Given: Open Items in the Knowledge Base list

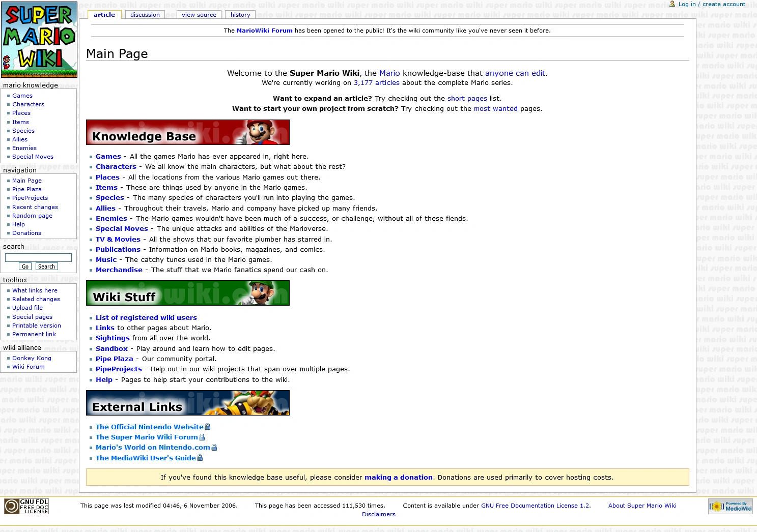Looking at the screenshot, I should pos(106,188).
